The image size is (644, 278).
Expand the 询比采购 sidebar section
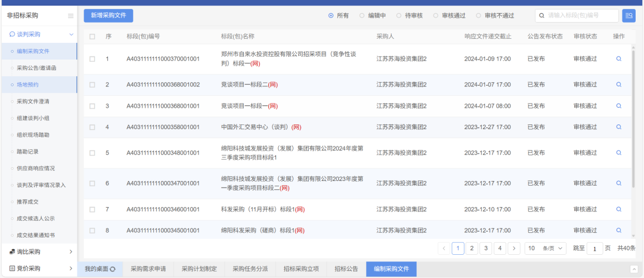click(x=39, y=252)
